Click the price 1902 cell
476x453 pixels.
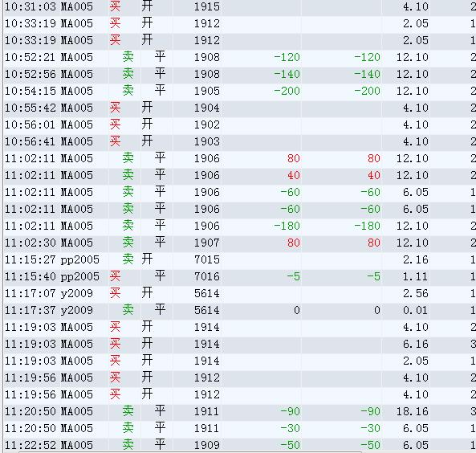pyautogui.click(x=207, y=124)
